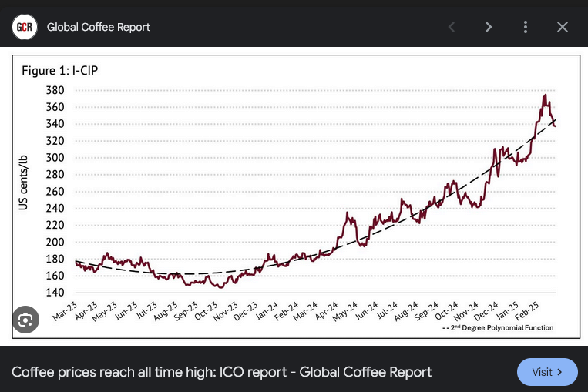Click the chart's 'Figure 1: I-CIP' heading
The image size is (588, 392).
59,71
